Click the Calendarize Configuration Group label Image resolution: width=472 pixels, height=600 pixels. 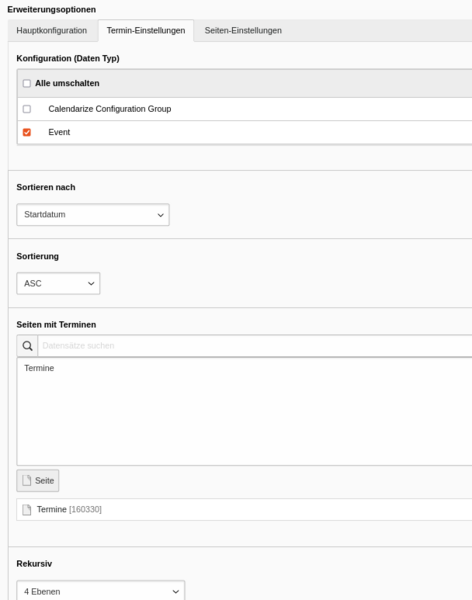(x=109, y=109)
